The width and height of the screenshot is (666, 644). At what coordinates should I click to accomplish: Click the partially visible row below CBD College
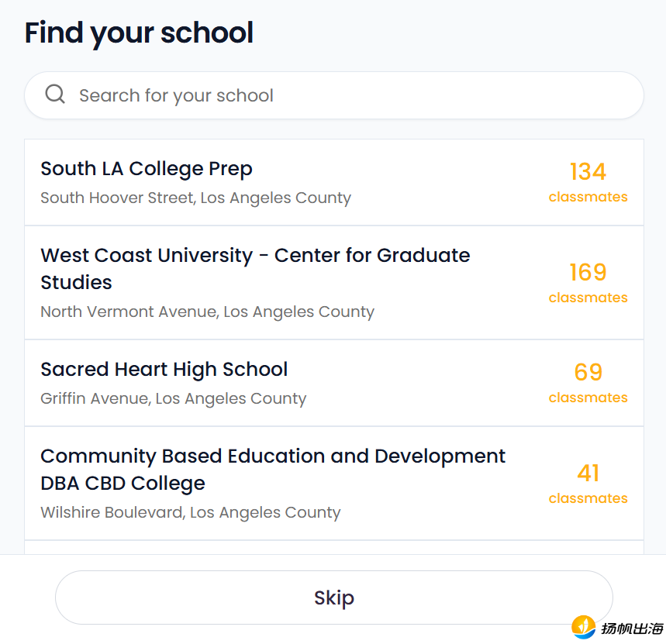coord(333,547)
